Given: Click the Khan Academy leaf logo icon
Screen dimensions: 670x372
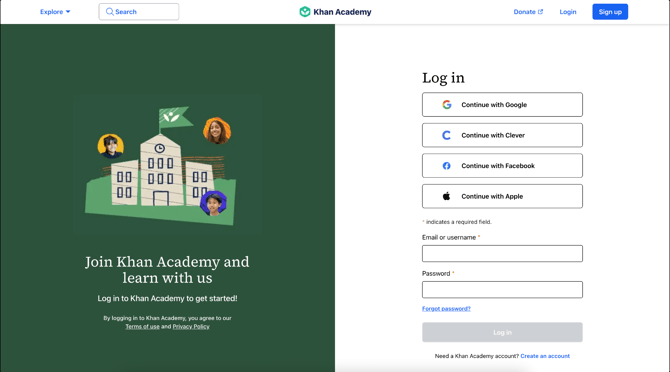Looking at the screenshot, I should pos(305,12).
